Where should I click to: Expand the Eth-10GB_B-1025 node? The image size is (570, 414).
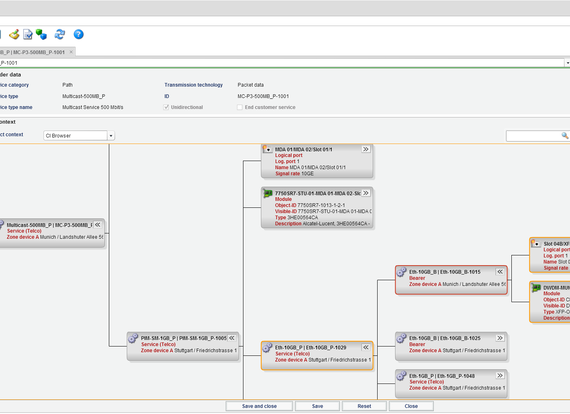point(500,338)
